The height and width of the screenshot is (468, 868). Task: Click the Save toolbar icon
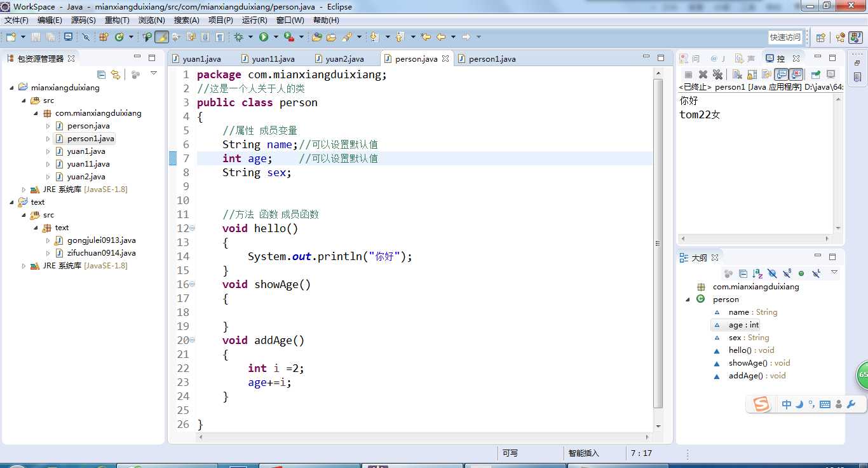(36, 37)
